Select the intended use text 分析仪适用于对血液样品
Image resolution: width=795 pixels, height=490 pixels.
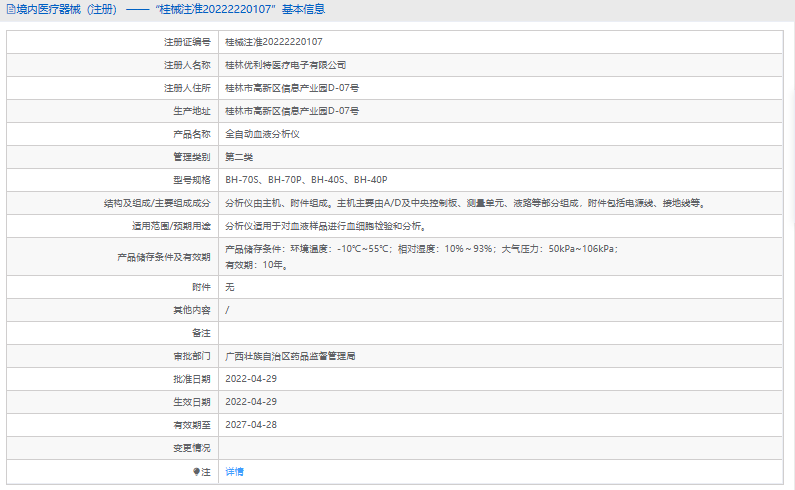coord(327,226)
